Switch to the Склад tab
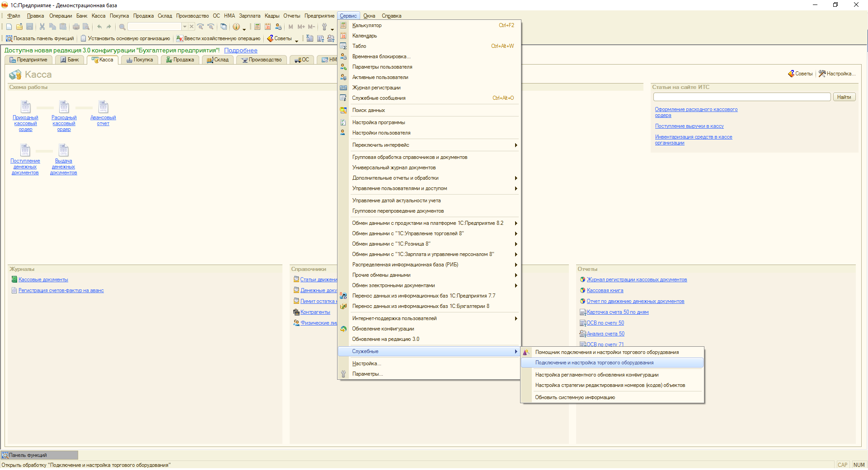The width and height of the screenshot is (868, 470). click(x=217, y=60)
